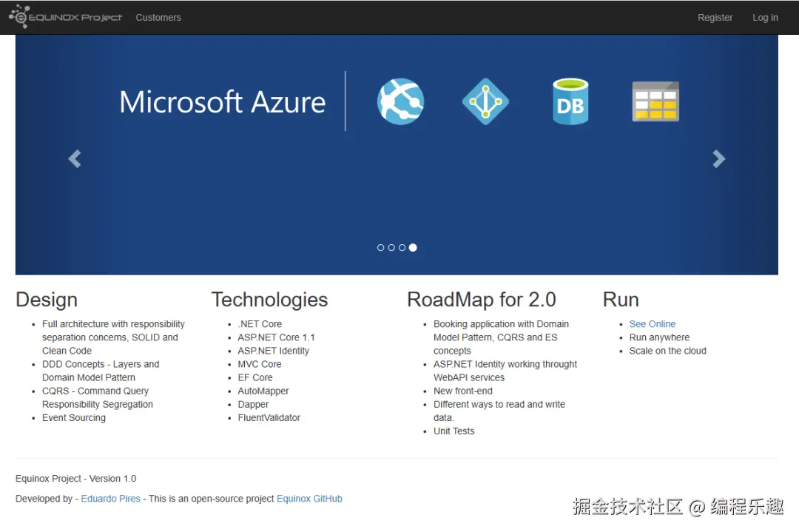The height and width of the screenshot is (532, 799).
Task: Click the "New front-end" roadmap item
Action: pyautogui.click(x=462, y=391)
